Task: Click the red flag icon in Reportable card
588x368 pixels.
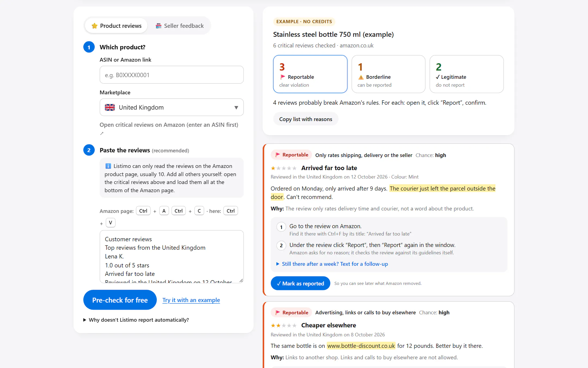Action: tap(283, 77)
